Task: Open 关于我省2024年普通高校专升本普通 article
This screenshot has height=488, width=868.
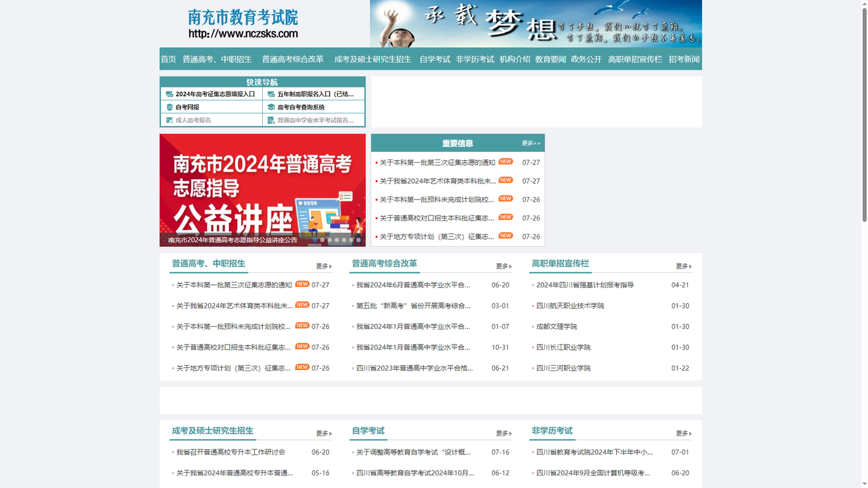Action: tap(234, 473)
